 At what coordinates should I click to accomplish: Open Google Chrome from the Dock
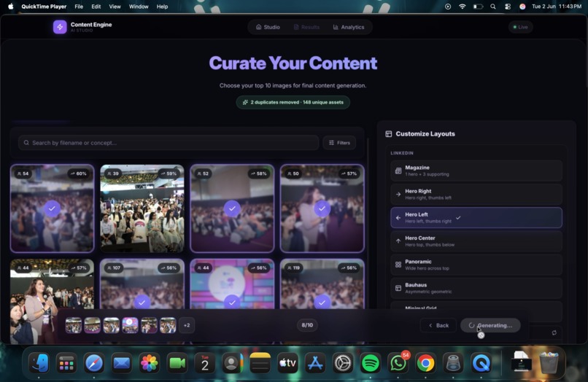(425, 363)
